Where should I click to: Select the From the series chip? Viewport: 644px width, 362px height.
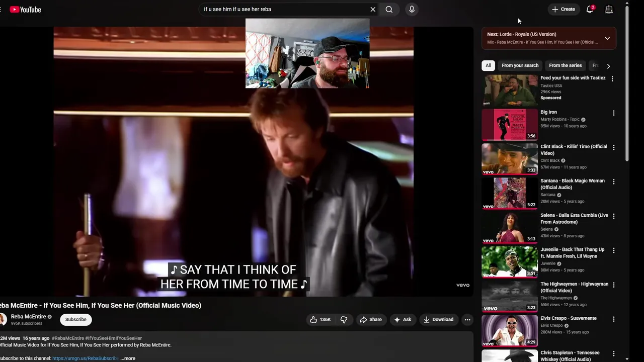[565, 65]
